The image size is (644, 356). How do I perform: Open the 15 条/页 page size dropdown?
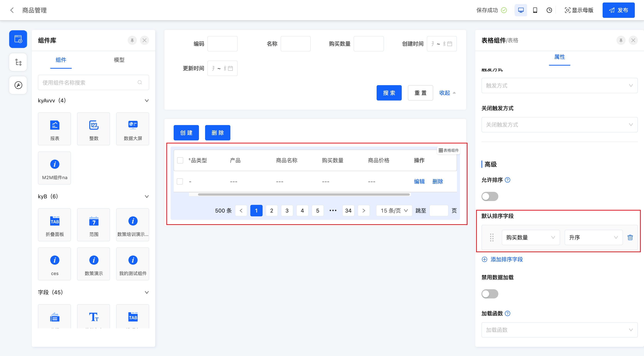pos(394,211)
